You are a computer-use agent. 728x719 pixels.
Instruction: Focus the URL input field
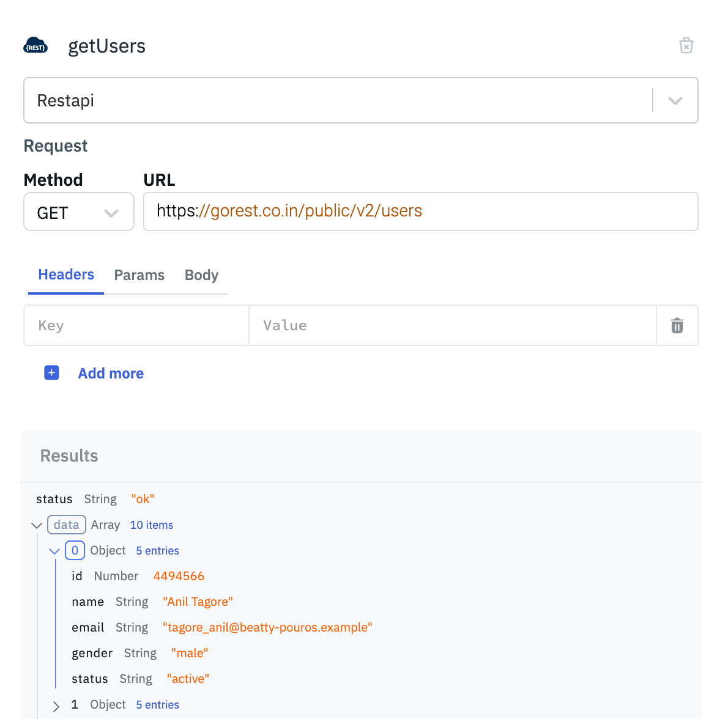420,212
